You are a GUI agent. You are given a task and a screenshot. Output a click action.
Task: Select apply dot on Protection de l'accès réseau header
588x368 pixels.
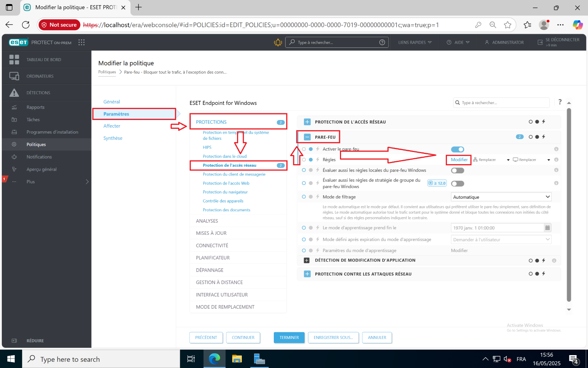[x=537, y=122]
